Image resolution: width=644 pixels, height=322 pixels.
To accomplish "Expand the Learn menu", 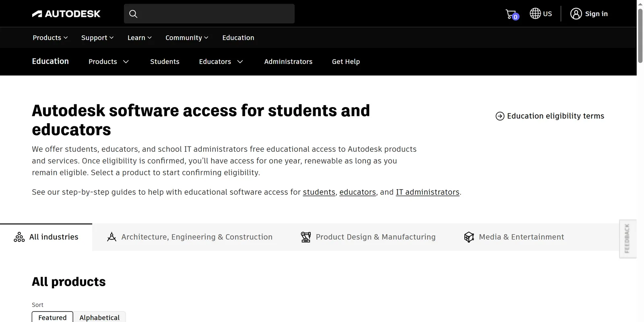I will pos(140,37).
